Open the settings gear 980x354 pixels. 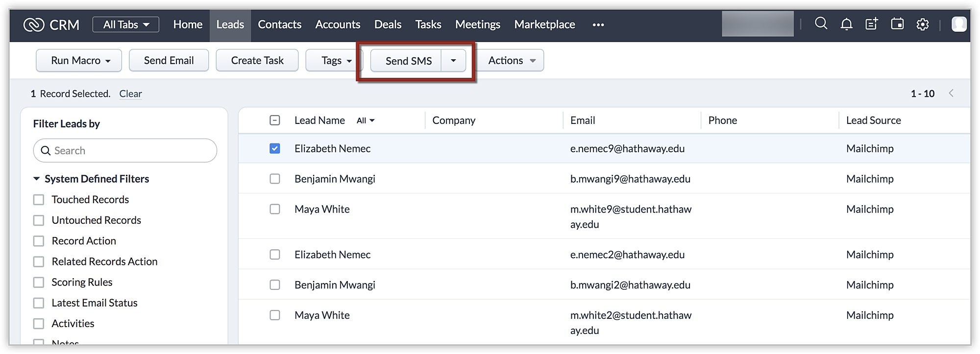[923, 24]
